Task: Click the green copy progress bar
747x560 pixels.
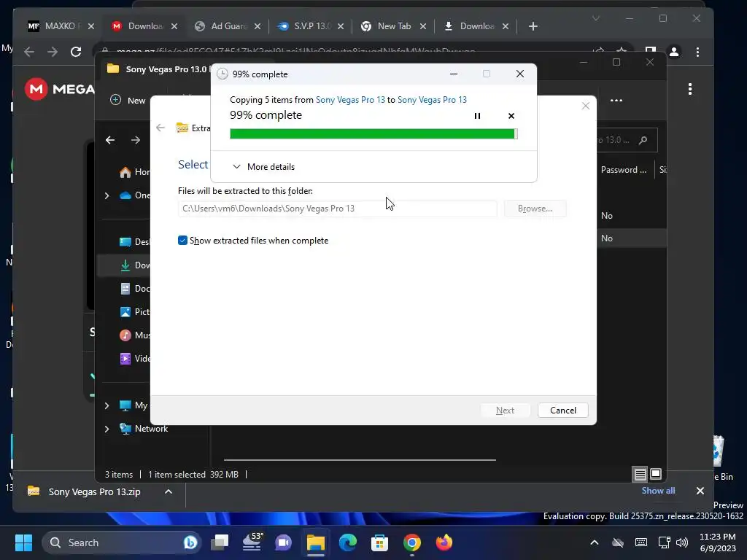Action: point(373,134)
